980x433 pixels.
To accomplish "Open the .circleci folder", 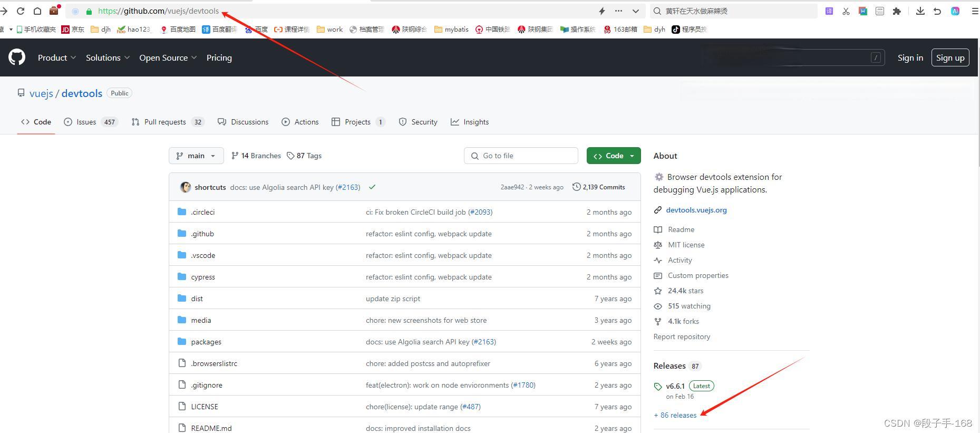I will tap(202, 212).
